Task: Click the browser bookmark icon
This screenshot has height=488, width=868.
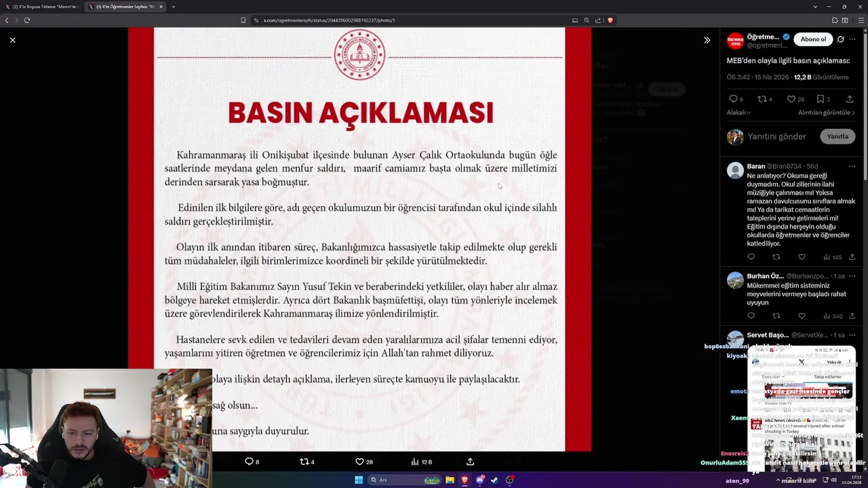Action: [243, 20]
